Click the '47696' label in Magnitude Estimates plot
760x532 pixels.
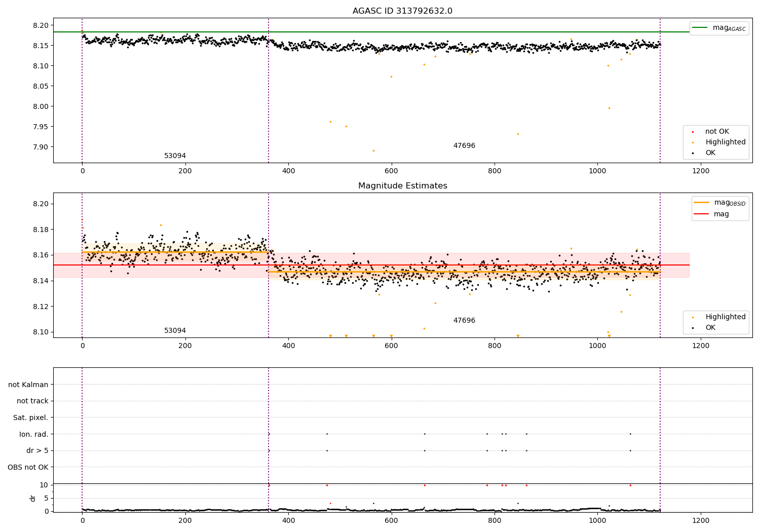(464, 321)
